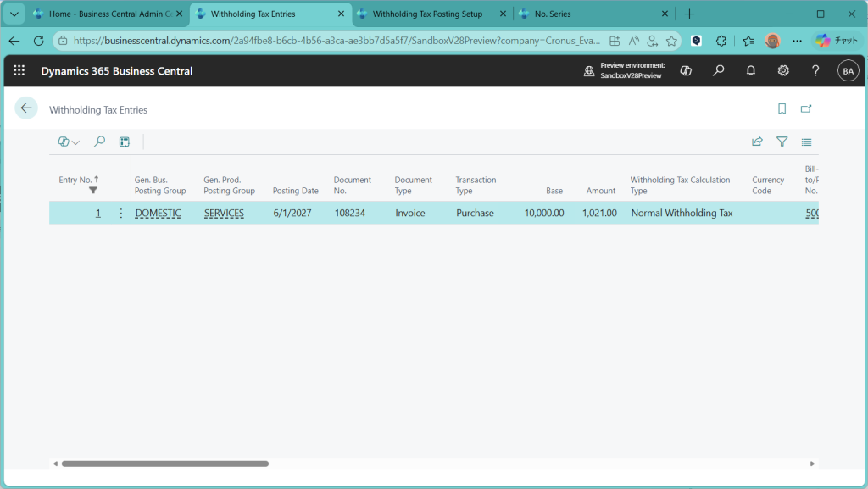Click the horizontal scrollbar thumb
Viewport: 868px width, 489px height.
point(164,464)
